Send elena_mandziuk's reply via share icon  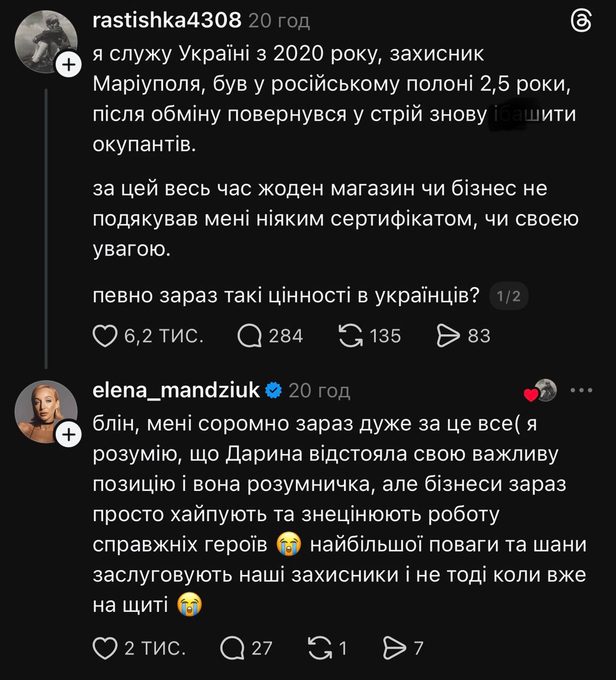pyautogui.click(x=394, y=648)
